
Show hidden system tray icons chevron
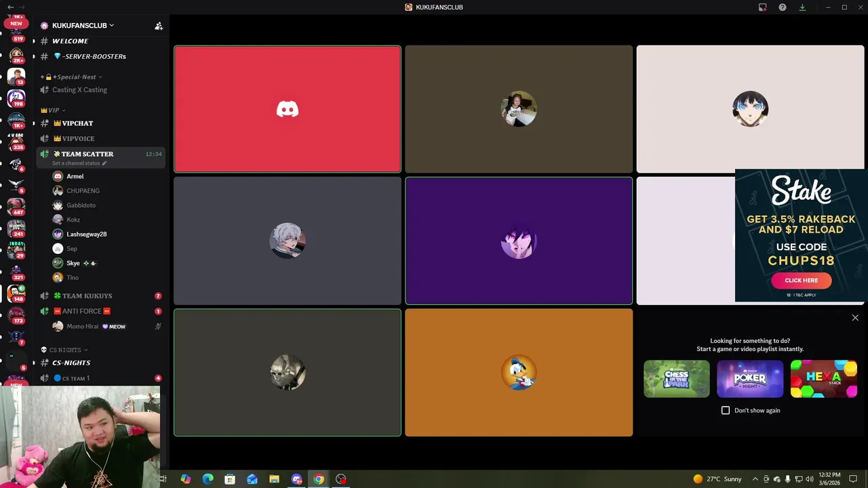coord(755,479)
